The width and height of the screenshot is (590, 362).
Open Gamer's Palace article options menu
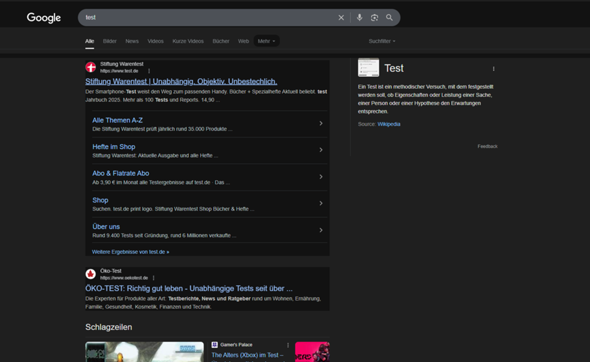[288, 345]
